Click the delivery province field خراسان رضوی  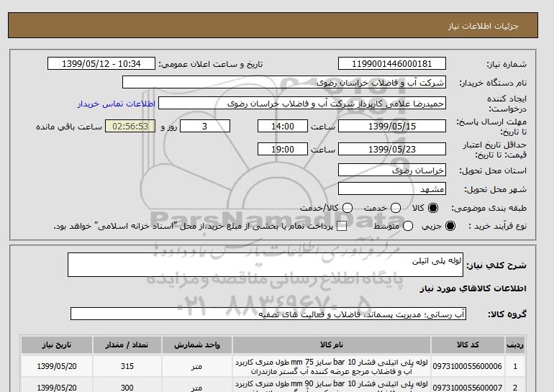pyautogui.click(x=392, y=170)
